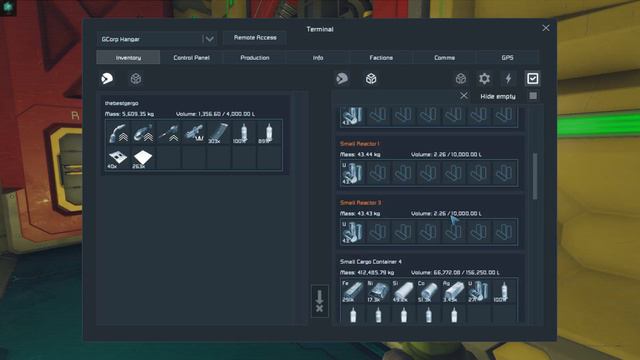Click the Small Reactor 1 label
Image resolution: width=640 pixels, height=360 pixels.
click(360, 144)
